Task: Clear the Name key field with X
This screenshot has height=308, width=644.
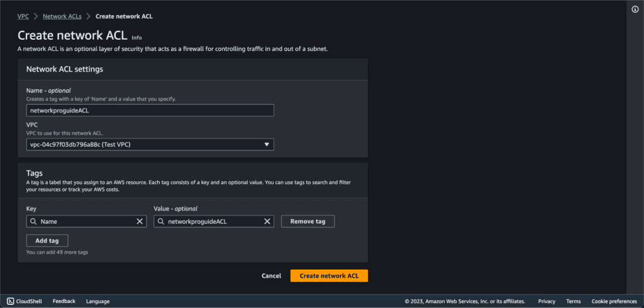Action: point(140,221)
